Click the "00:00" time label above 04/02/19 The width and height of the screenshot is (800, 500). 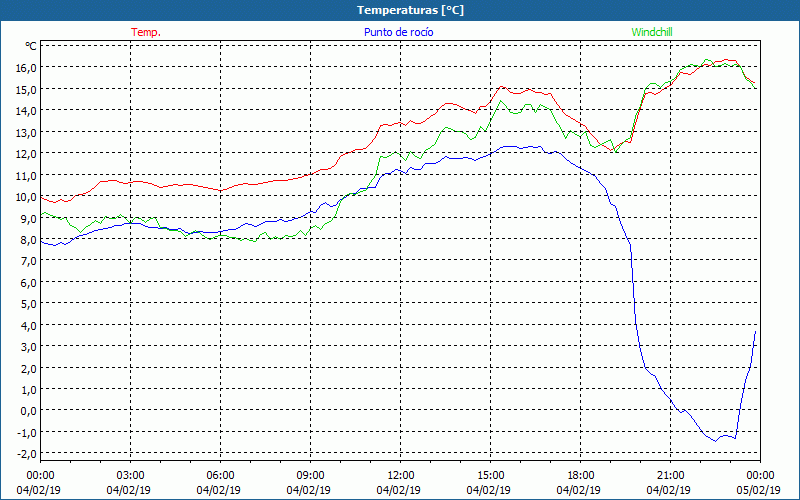point(40,476)
